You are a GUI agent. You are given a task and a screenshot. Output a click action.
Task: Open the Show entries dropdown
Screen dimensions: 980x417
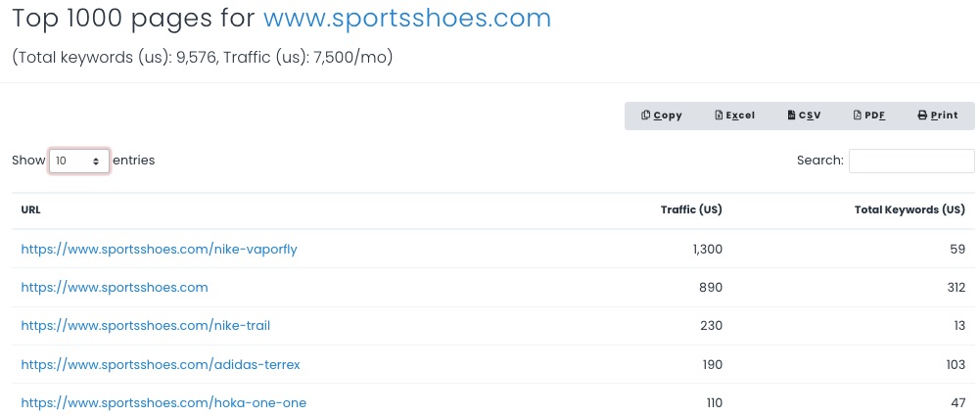pyautogui.click(x=79, y=161)
